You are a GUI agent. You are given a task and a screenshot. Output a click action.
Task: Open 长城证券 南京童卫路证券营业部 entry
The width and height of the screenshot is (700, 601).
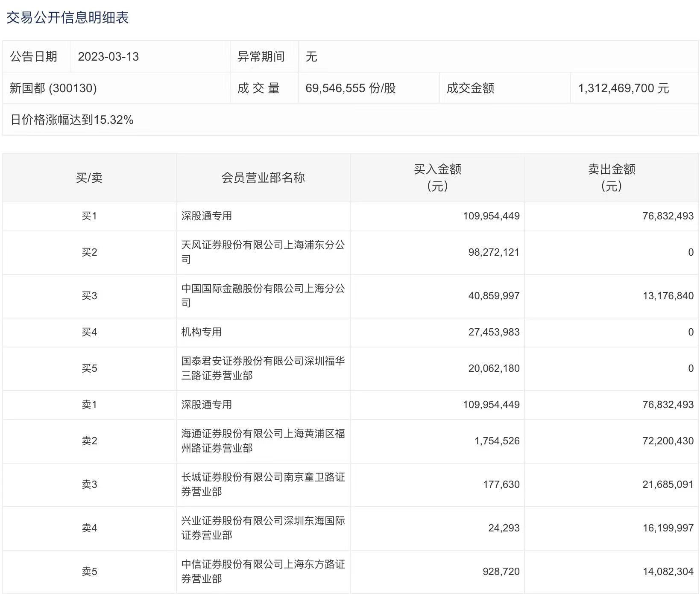(x=263, y=484)
